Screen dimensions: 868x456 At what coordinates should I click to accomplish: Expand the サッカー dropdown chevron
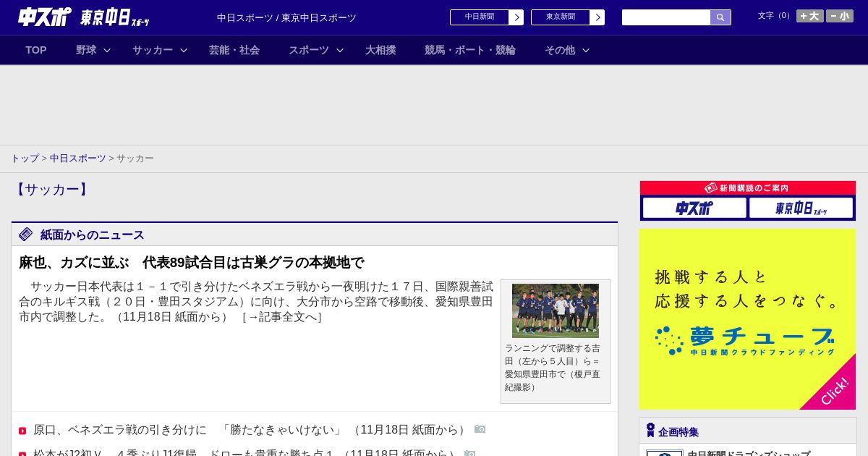point(184,50)
